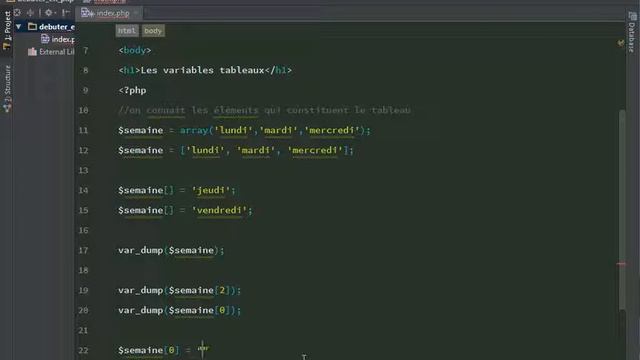The width and height of the screenshot is (640, 360).
Task: Click 'mercredi' in the line 12 bracket array
Action: [x=315, y=150]
